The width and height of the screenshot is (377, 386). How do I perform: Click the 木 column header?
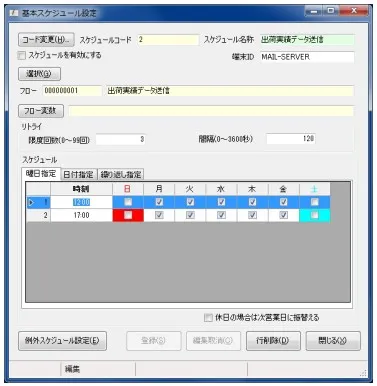point(252,189)
